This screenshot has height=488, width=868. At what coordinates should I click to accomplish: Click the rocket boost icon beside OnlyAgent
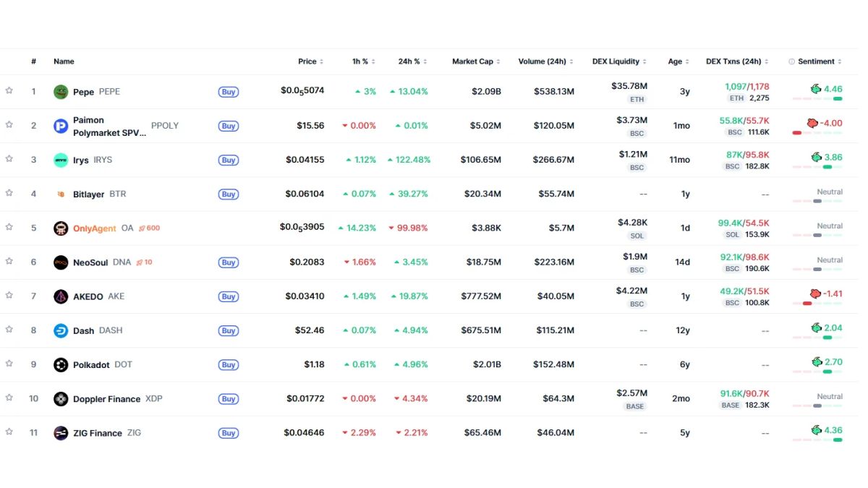point(142,228)
